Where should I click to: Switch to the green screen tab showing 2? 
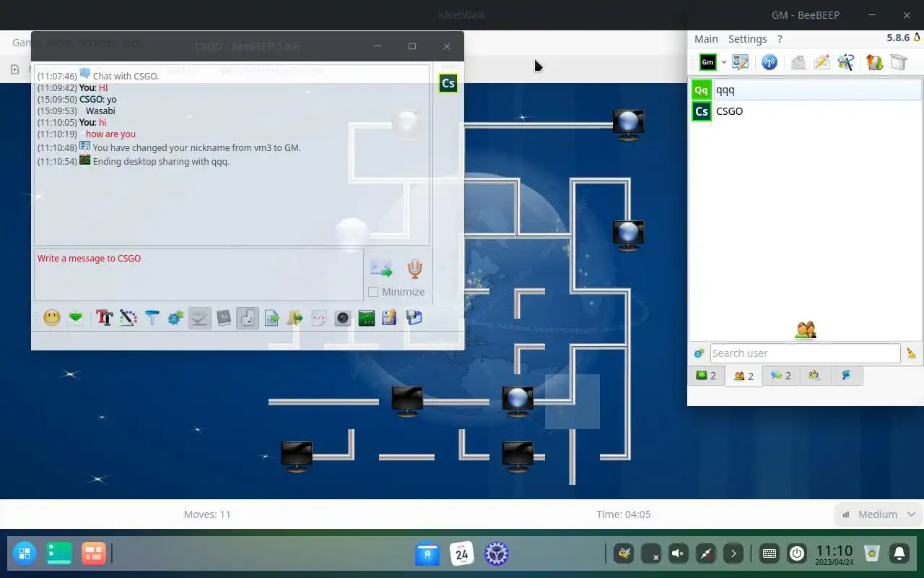[x=706, y=376]
